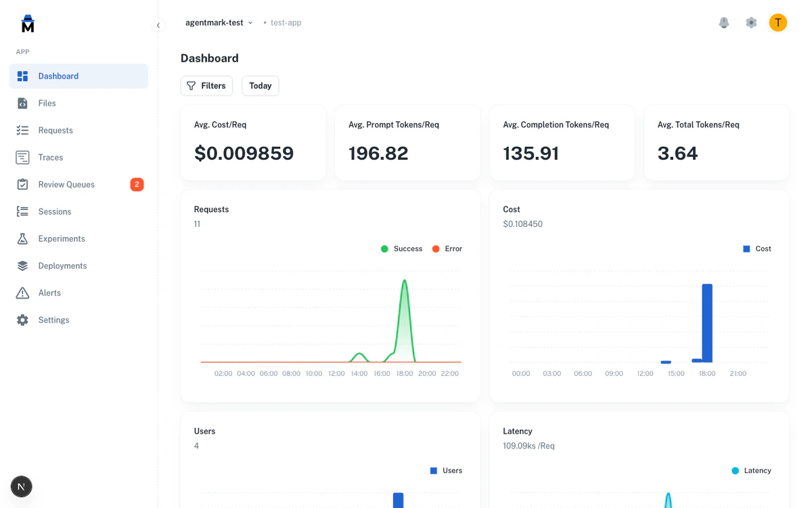The width and height of the screenshot is (812, 508).
Task: Open notifications via the bell icon
Action: [724, 22]
